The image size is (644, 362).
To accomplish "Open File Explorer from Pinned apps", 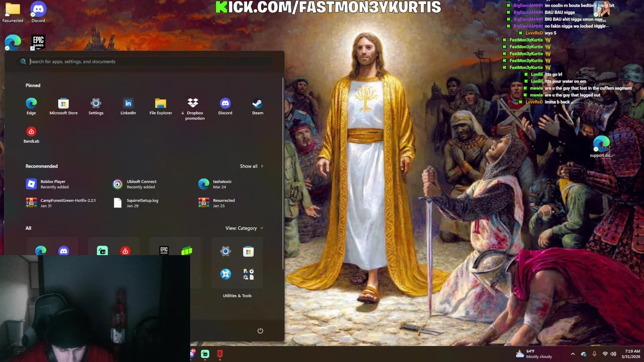I will click(x=160, y=106).
